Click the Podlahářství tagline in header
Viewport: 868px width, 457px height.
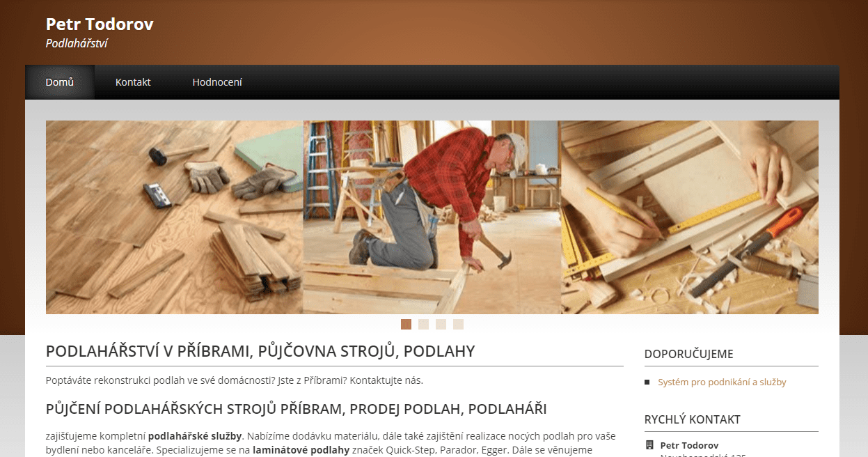pyautogui.click(x=77, y=43)
